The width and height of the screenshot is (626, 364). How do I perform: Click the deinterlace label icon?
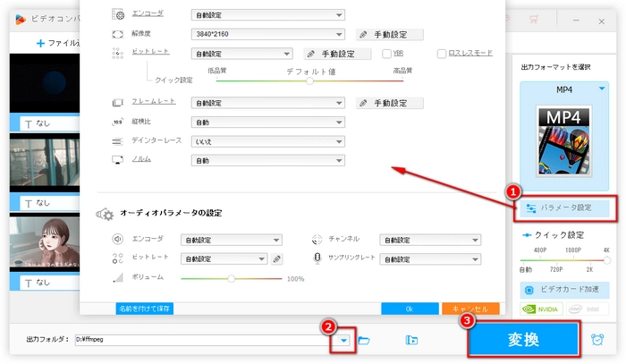click(117, 141)
